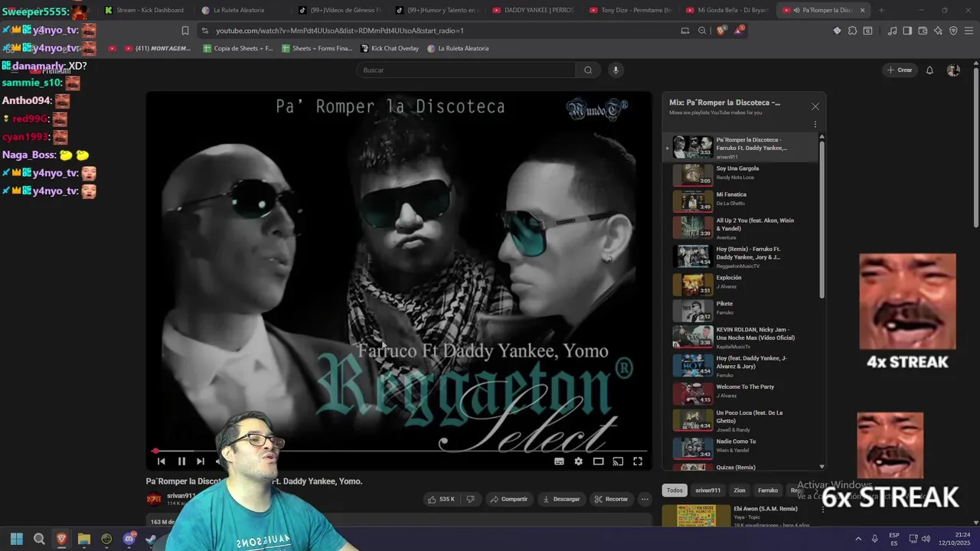The width and height of the screenshot is (980, 551).
Task: Toggle subtitles in the video player
Action: click(x=559, y=461)
